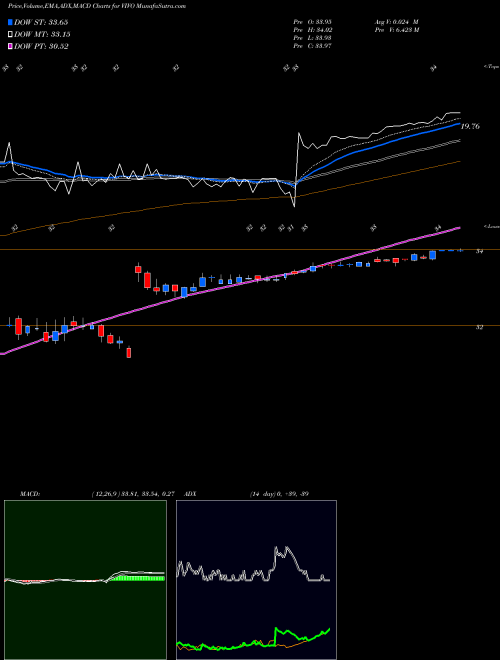Click the 'Pre L: 33.93' low value
The width and height of the screenshot is (500, 660).
click(313, 38)
